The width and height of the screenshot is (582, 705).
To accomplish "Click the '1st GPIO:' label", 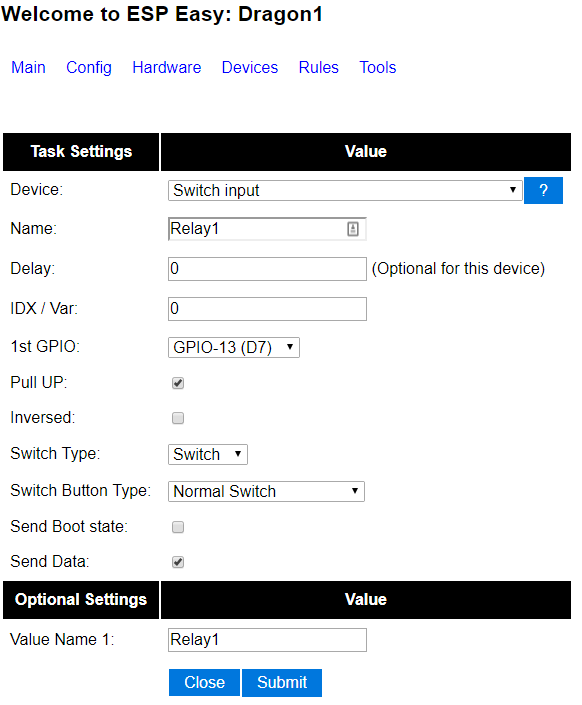I will 45,347.
